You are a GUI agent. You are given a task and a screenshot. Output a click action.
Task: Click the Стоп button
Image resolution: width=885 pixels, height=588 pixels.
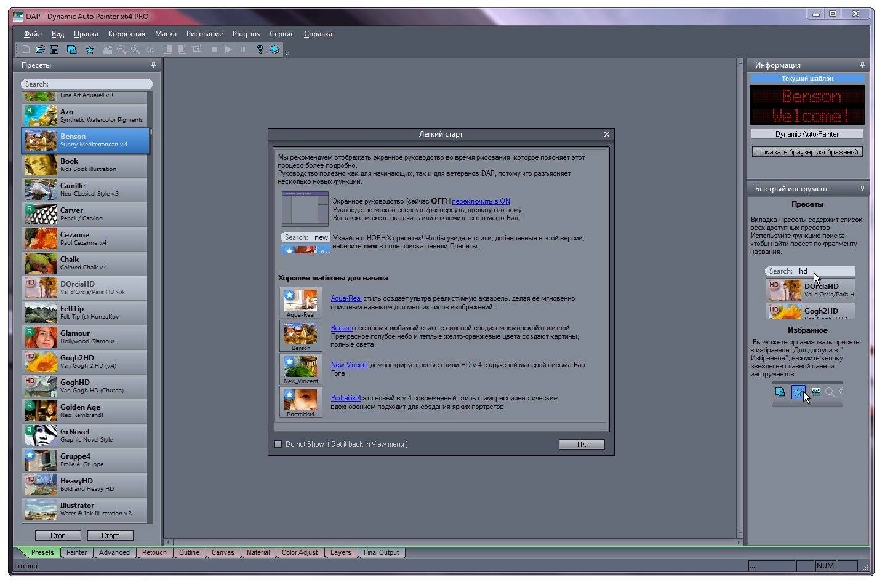58,536
